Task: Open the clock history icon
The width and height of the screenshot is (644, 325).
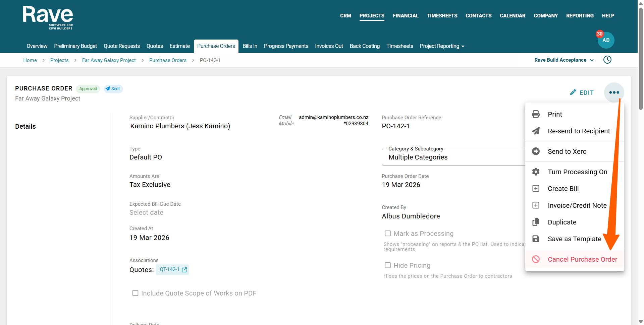Action: 607,60
